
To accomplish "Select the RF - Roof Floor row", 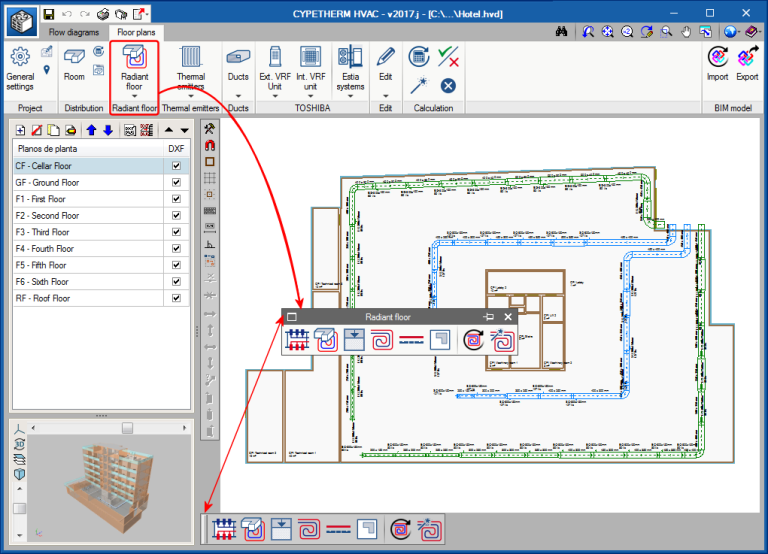I will tap(89, 298).
